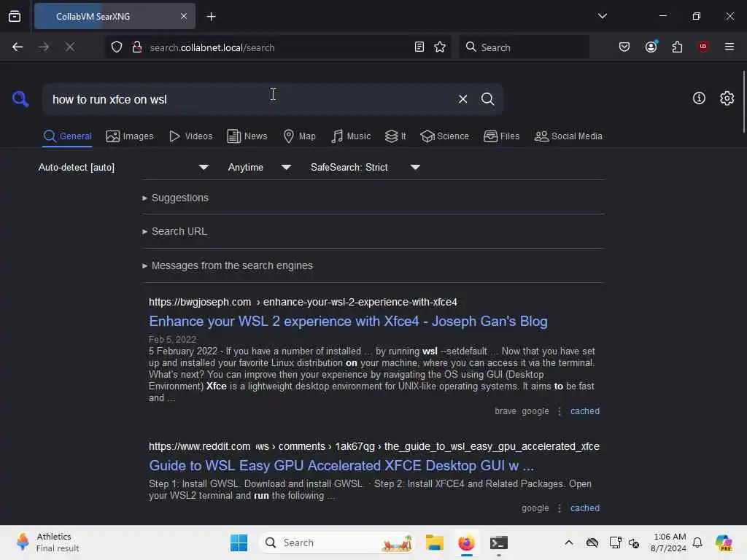Open the SafeSearch: Strict dropdown
The height and width of the screenshot is (560, 747).
(x=365, y=167)
